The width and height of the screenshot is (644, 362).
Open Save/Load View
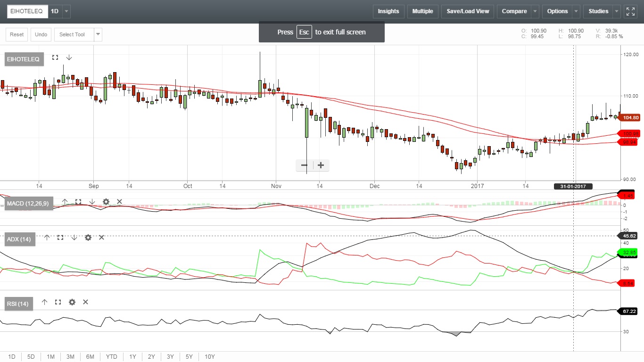468,11
